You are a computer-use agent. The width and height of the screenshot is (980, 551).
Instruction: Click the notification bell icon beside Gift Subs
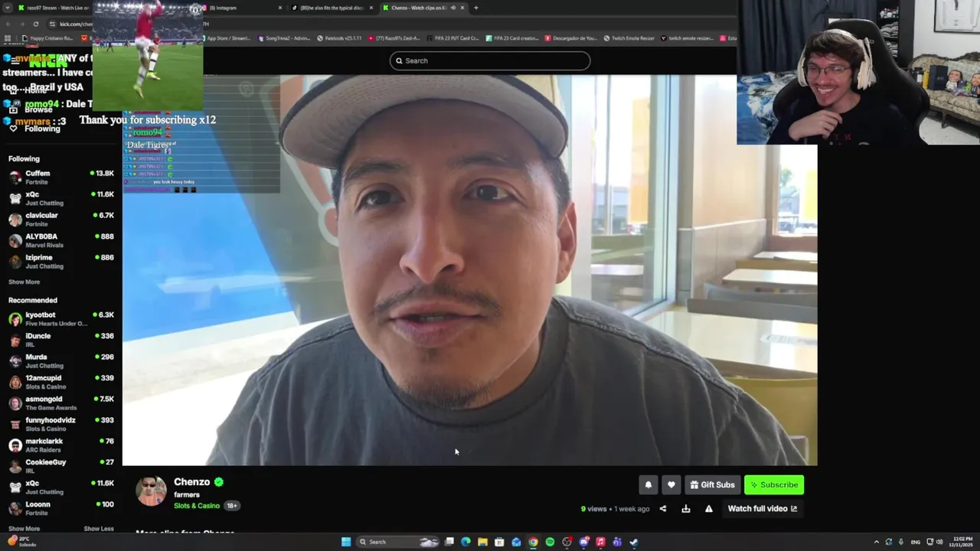[x=648, y=484]
